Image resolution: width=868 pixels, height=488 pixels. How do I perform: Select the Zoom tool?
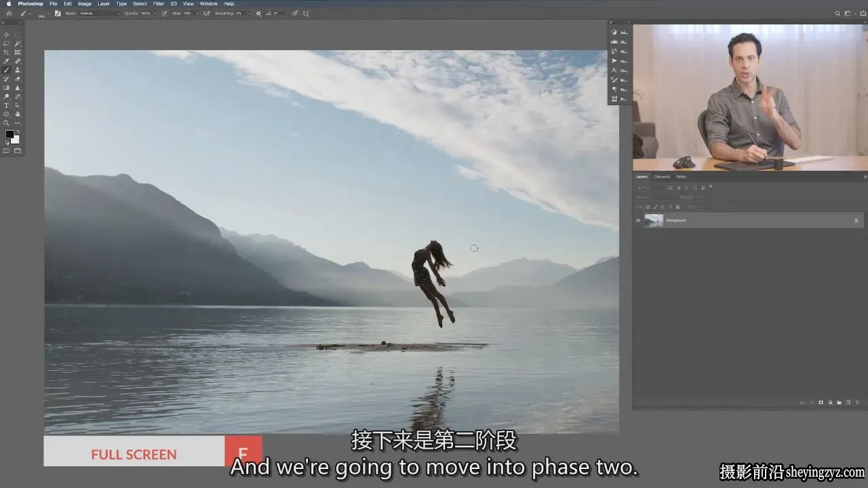pyautogui.click(x=6, y=123)
